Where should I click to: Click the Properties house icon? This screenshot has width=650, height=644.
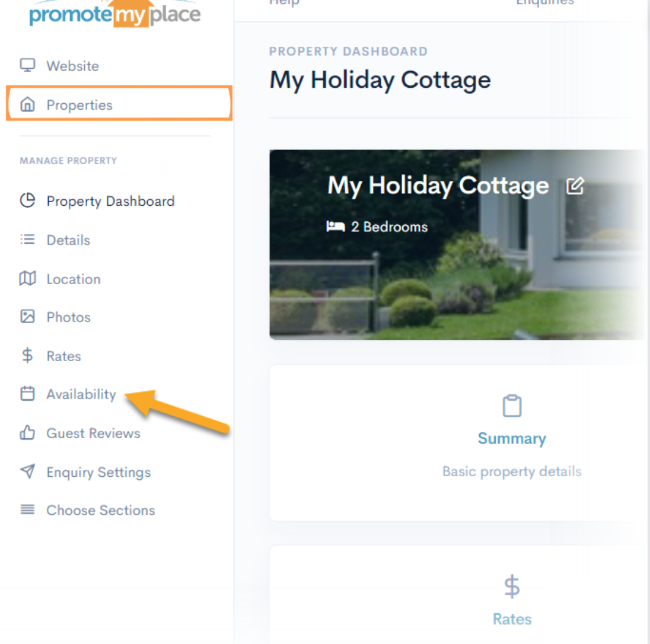point(27,104)
